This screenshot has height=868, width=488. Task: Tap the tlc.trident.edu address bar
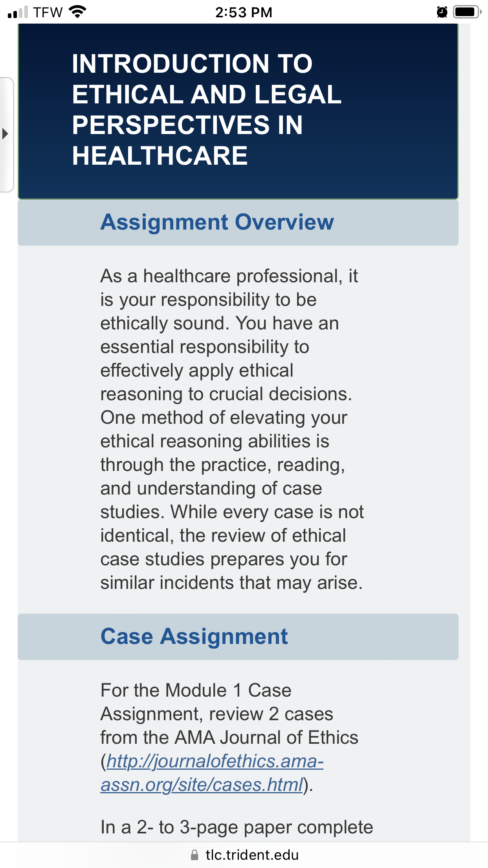244,855
